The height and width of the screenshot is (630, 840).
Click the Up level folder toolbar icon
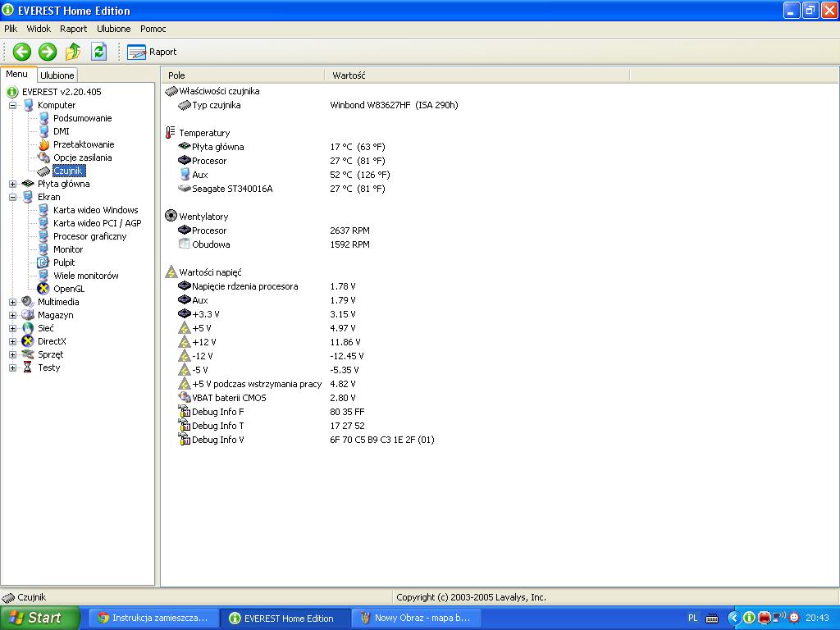click(73, 52)
